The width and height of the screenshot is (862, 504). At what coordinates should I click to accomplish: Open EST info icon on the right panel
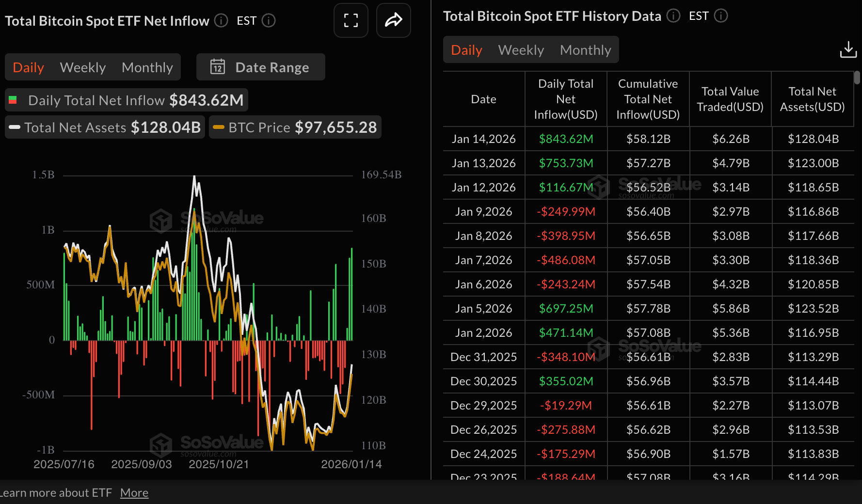click(721, 16)
